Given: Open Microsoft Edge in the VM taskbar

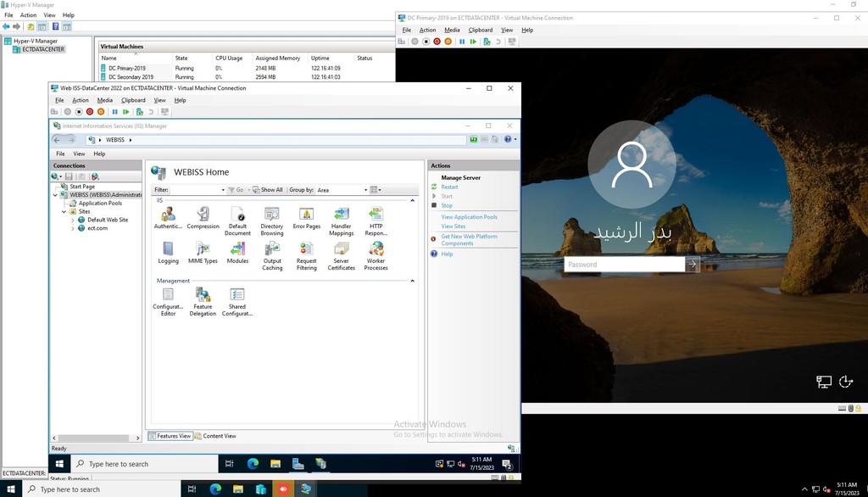Looking at the screenshot, I should [x=253, y=464].
